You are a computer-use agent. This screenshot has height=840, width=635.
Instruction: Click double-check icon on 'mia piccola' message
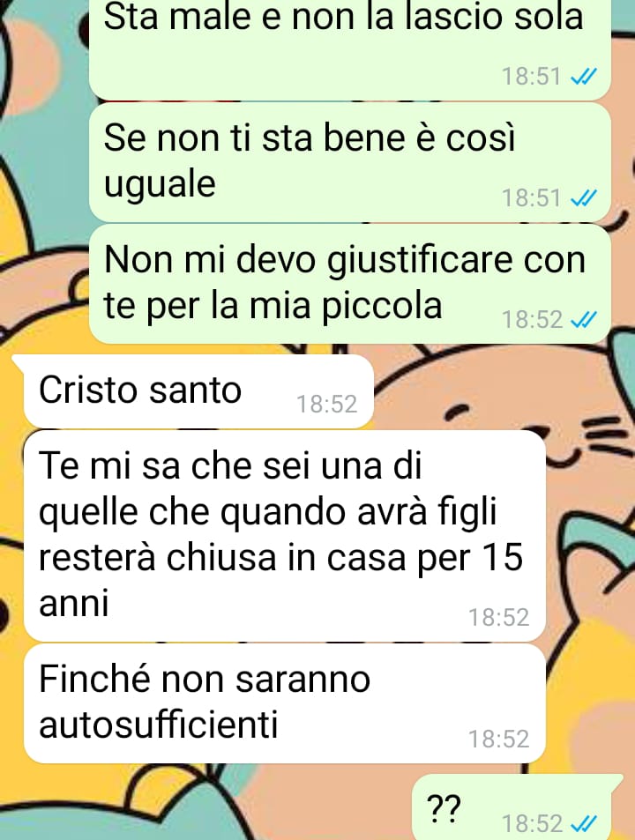[x=583, y=320]
